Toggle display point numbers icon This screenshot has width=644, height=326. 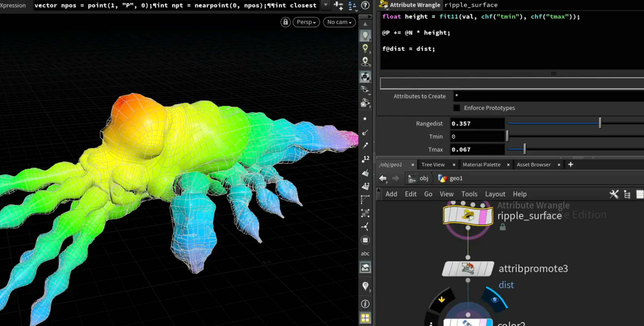click(x=365, y=159)
